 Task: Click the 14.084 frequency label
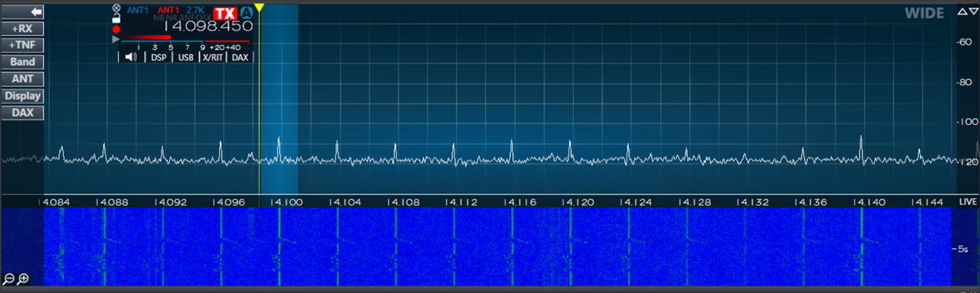(56, 202)
